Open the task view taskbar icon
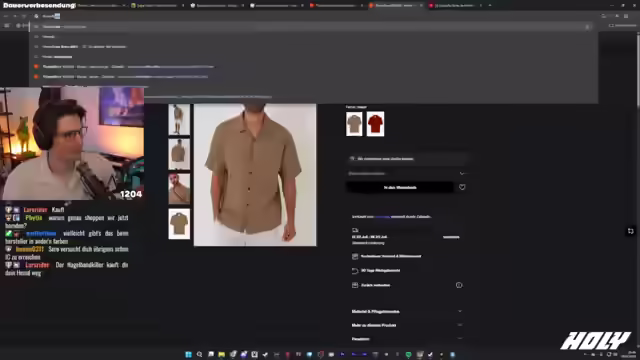Image resolution: width=640 pixels, height=360 pixels. point(210,354)
